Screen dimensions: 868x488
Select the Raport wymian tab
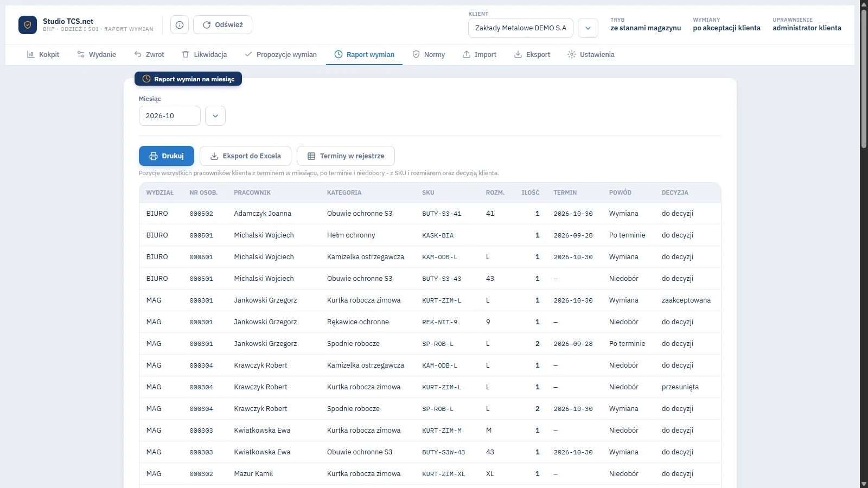pyautogui.click(x=365, y=55)
